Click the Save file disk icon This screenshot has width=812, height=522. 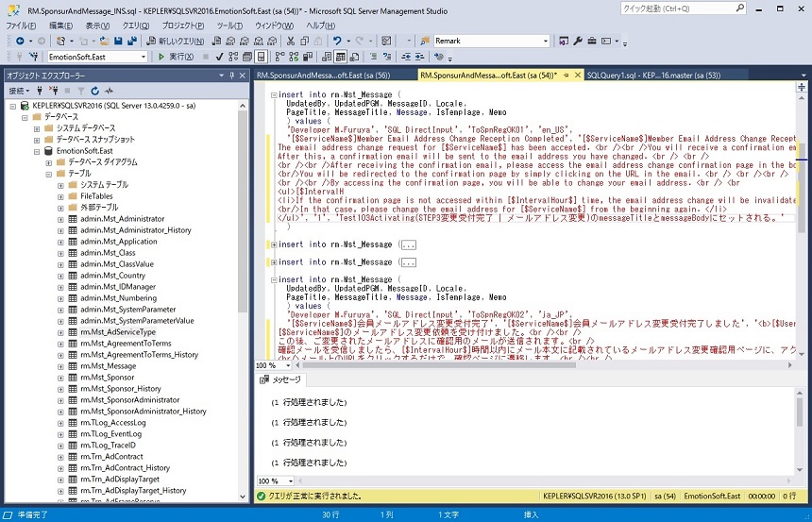pyautogui.click(x=118, y=41)
